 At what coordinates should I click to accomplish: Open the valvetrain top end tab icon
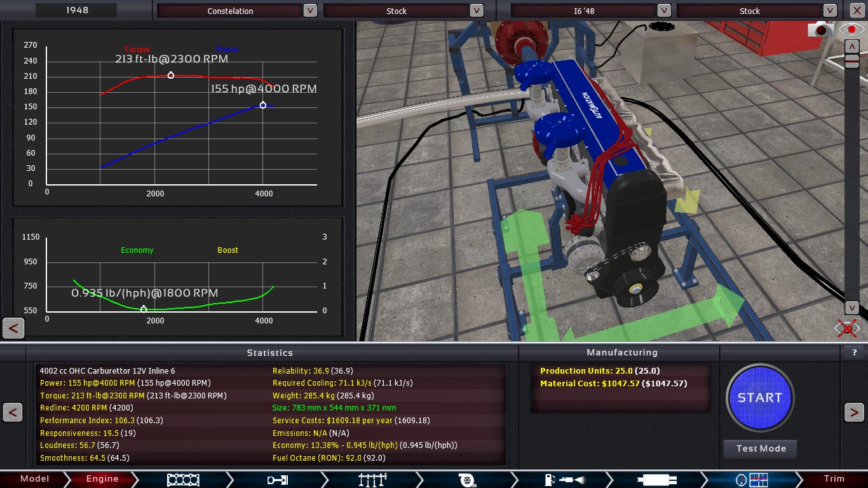click(x=373, y=480)
